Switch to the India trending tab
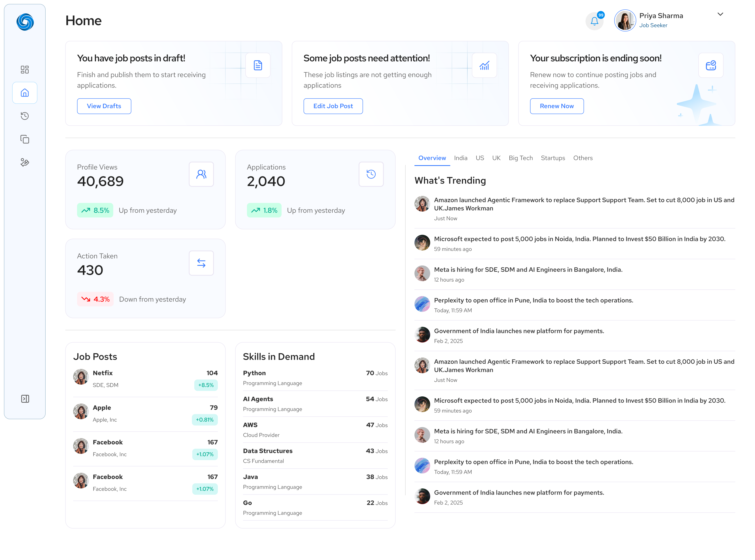This screenshot has height=560, width=755. 461,158
